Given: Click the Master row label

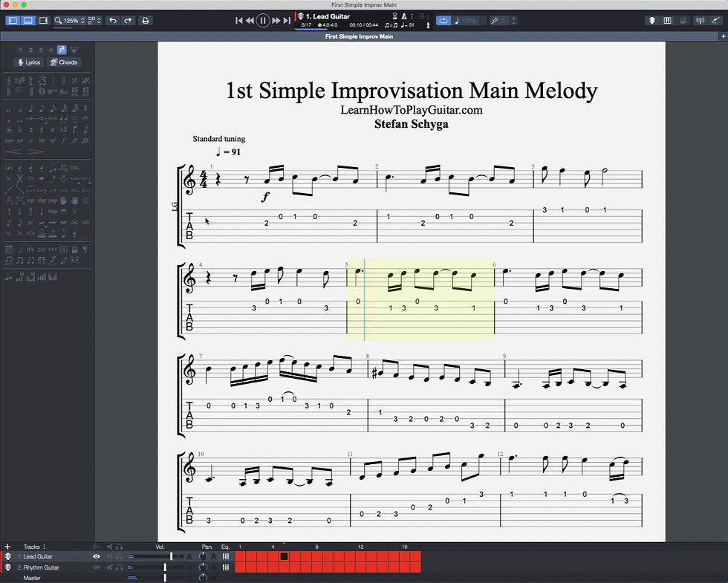Looking at the screenshot, I should [x=31, y=578].
